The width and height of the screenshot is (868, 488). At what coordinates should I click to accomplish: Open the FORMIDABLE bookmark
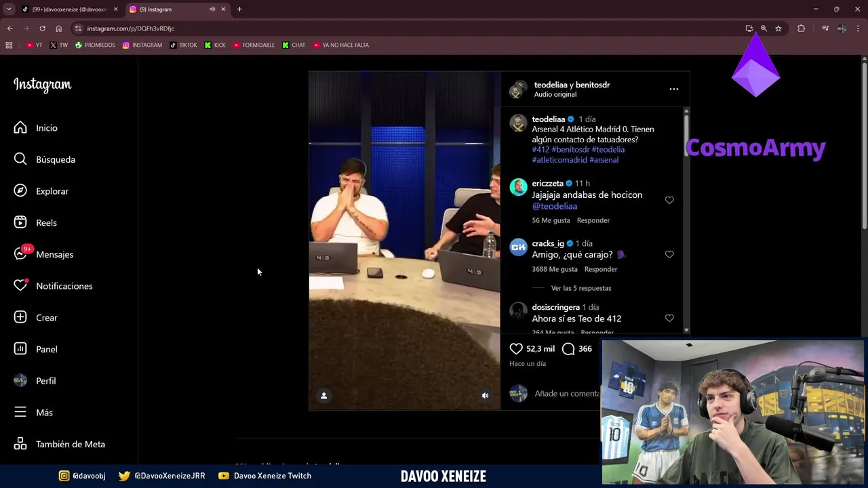tap(254, 45)
